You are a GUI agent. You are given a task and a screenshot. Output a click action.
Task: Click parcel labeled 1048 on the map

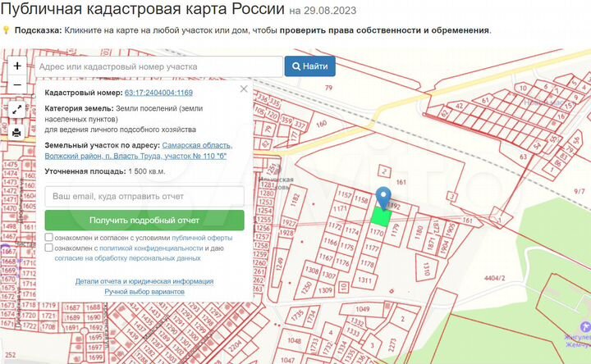coord(294,340)
